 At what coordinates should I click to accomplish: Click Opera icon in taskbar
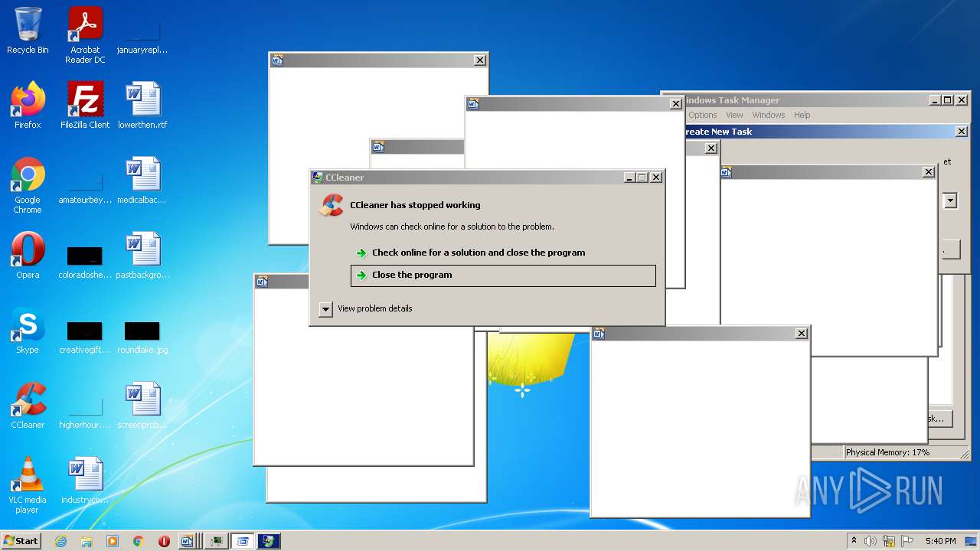tap(164, 541)
